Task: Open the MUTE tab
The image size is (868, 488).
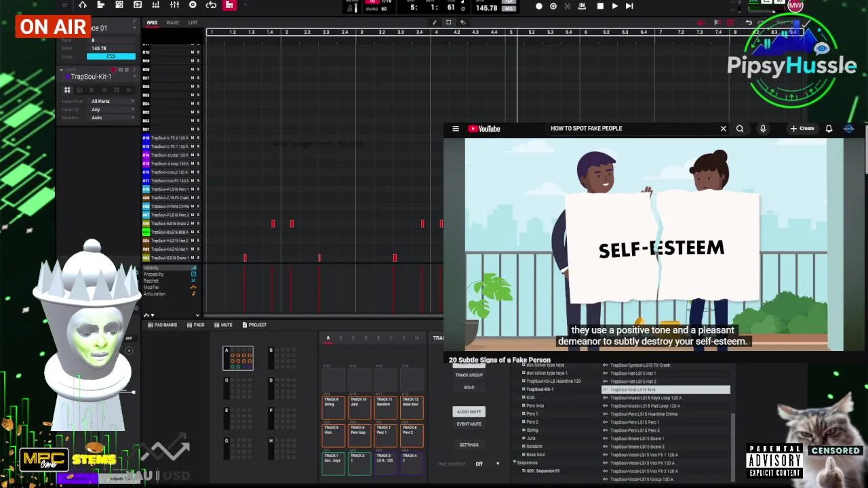Action: tap(224, 325)
